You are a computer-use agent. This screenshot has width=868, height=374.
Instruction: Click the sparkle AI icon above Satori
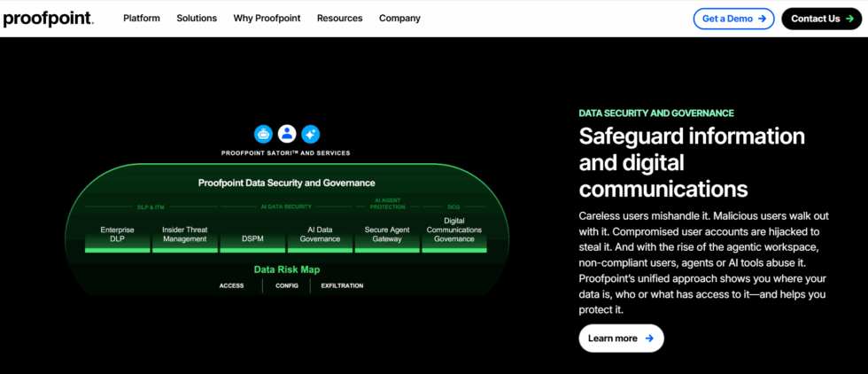pos(310,134)
